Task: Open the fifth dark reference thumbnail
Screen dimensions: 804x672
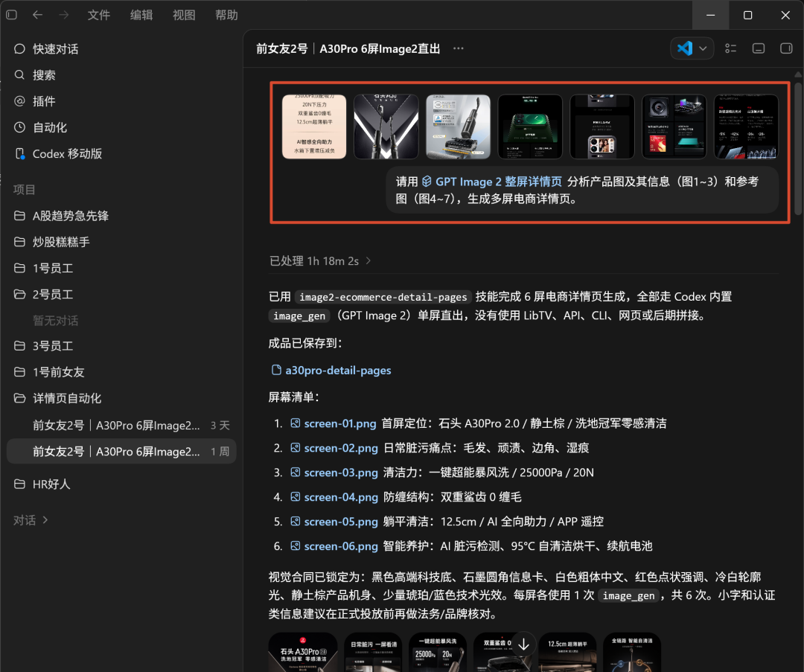Action: (602, 127)
